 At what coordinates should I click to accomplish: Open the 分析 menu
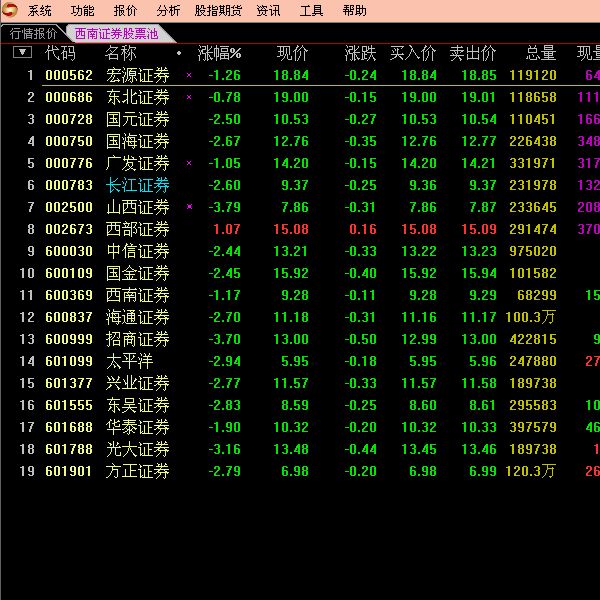point(168,11)
